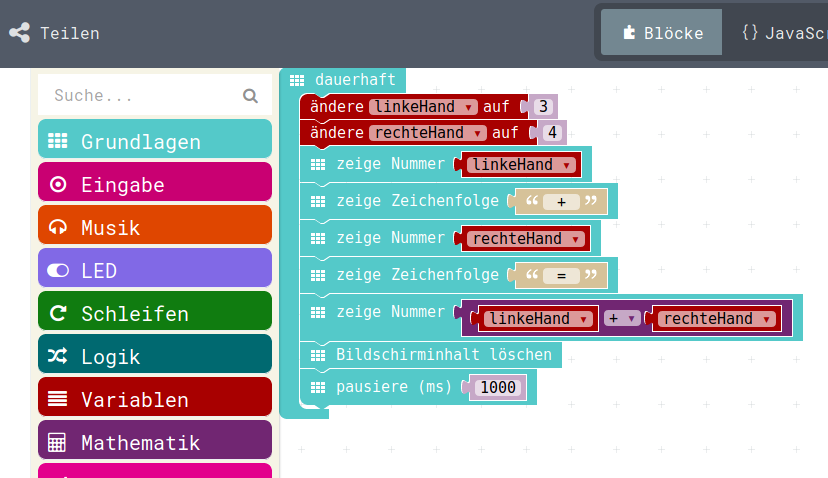Open the Mathematik category

[x=155, y=440]
